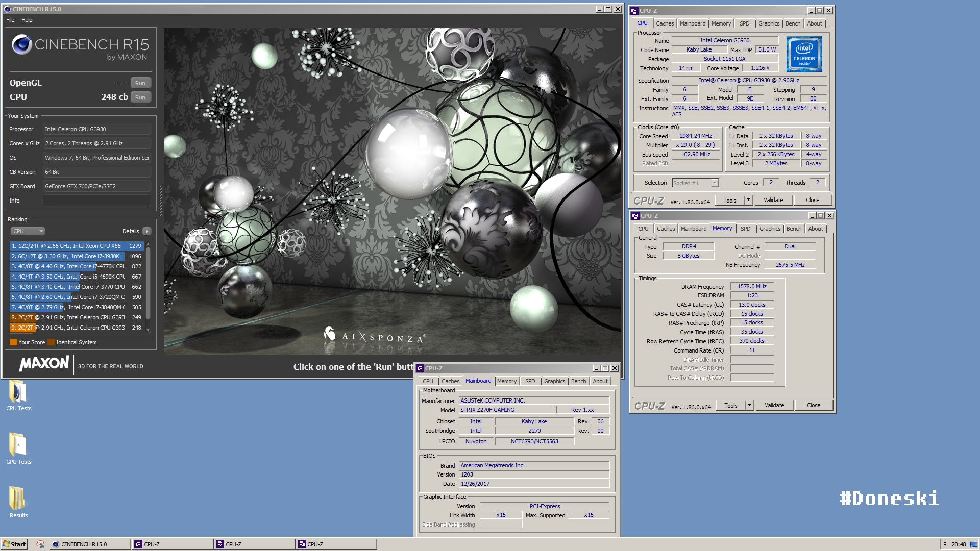Click the quick launch icon beside Start
Image resolution: width=980 pixels, height=551 pixels.
click(40, 544)
